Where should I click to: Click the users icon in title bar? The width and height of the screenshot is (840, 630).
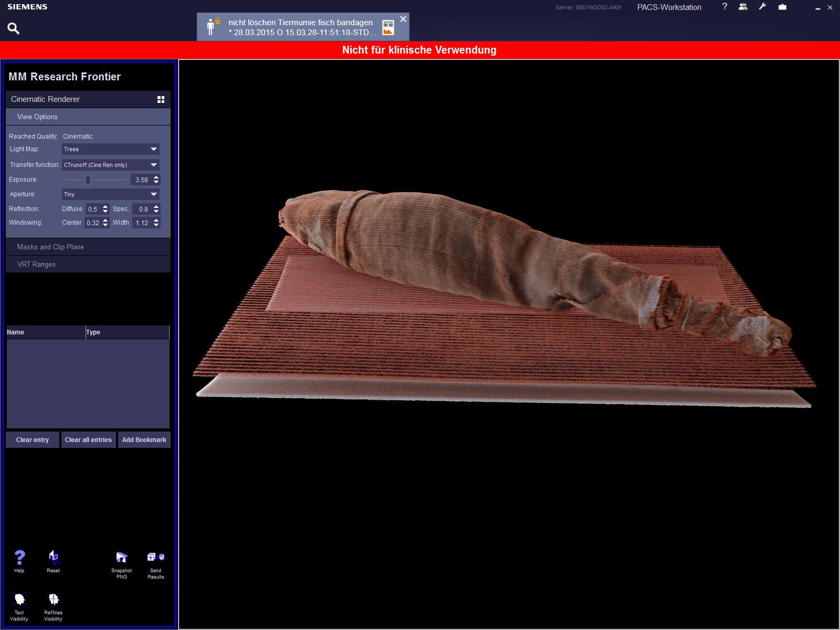(743, 7)
